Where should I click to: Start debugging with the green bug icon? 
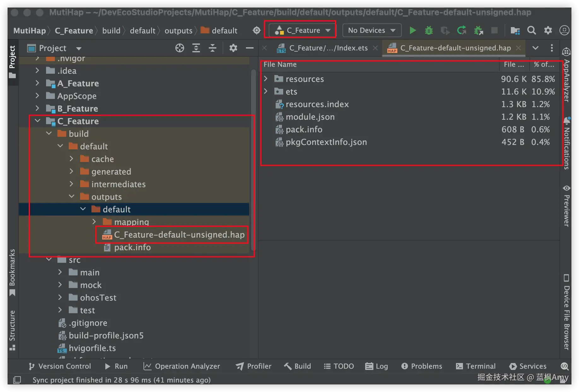(429, 31)
